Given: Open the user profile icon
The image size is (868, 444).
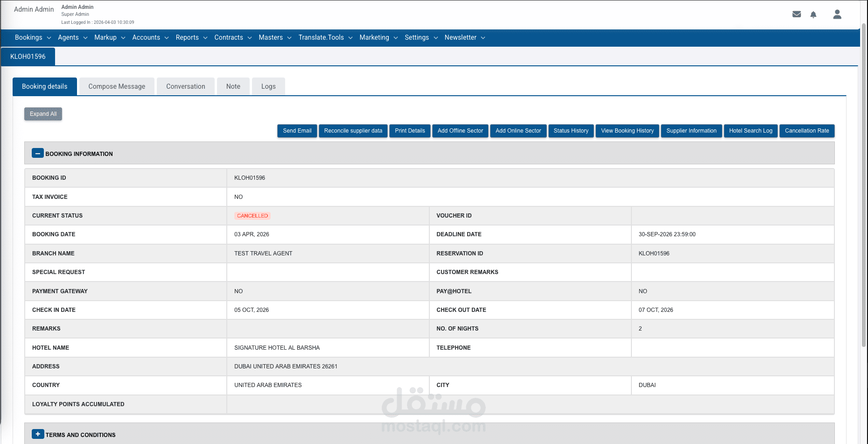Looking at the screenshot, I should pyautogui.click(x=837, y=14).
